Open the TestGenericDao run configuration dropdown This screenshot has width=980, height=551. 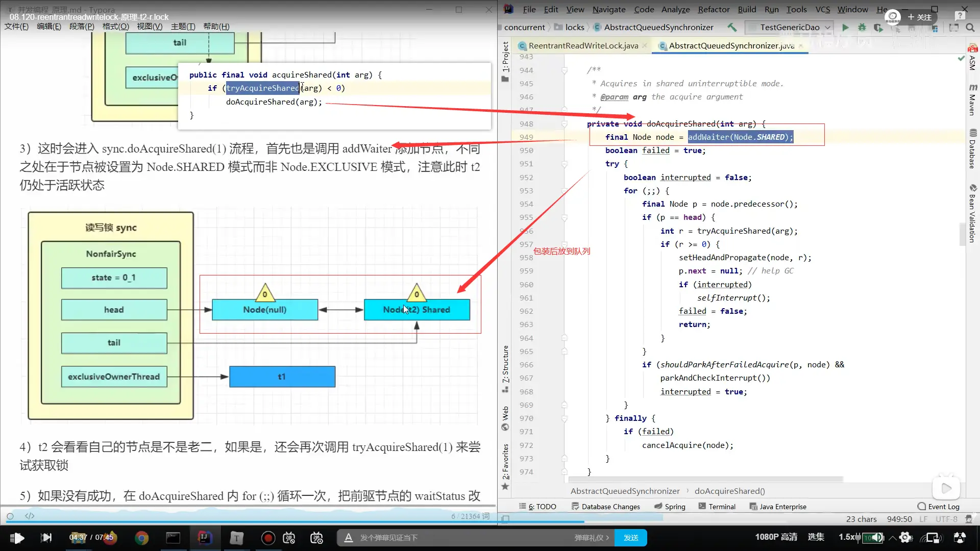point(788,28)
